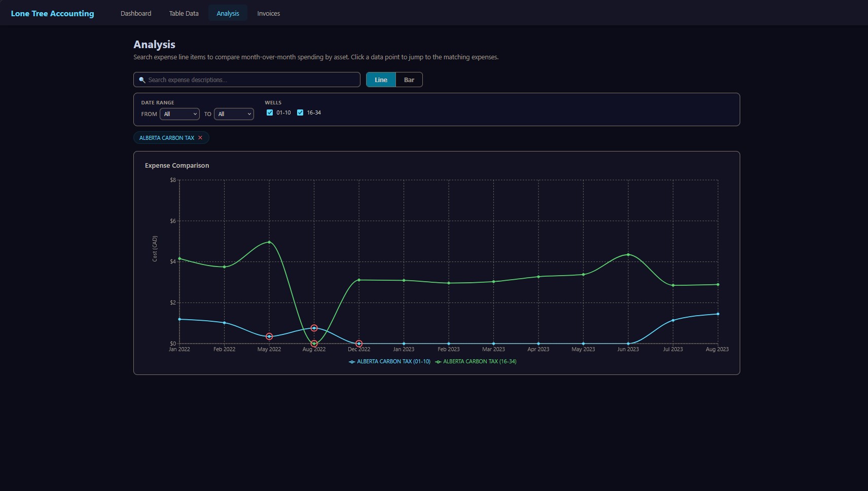Toggle the ALBERTA CARBON TAX (16-34) legend entry

click(x=479, y=361)
